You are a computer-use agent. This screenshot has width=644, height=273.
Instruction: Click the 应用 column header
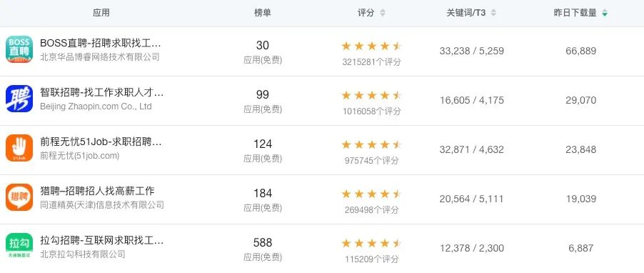pos(101,13)
